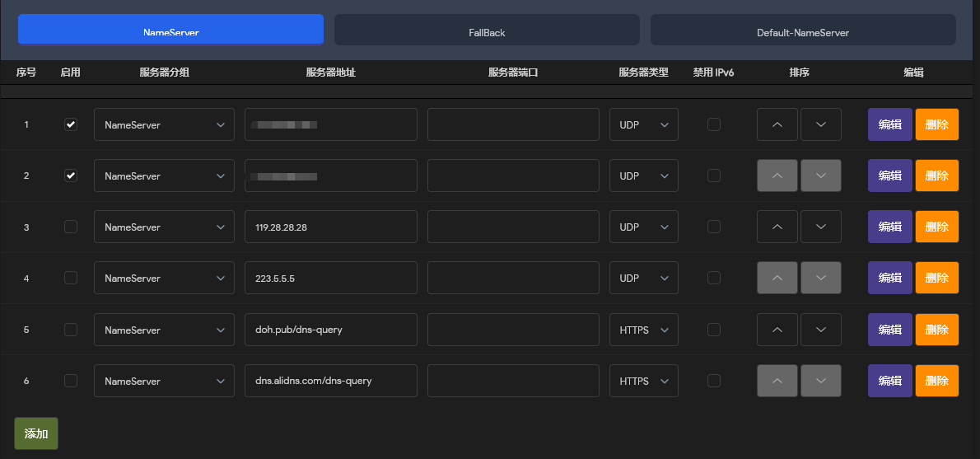Click 编辑 button for 223.5.5.5
The image size is (980, 459).
890,279
